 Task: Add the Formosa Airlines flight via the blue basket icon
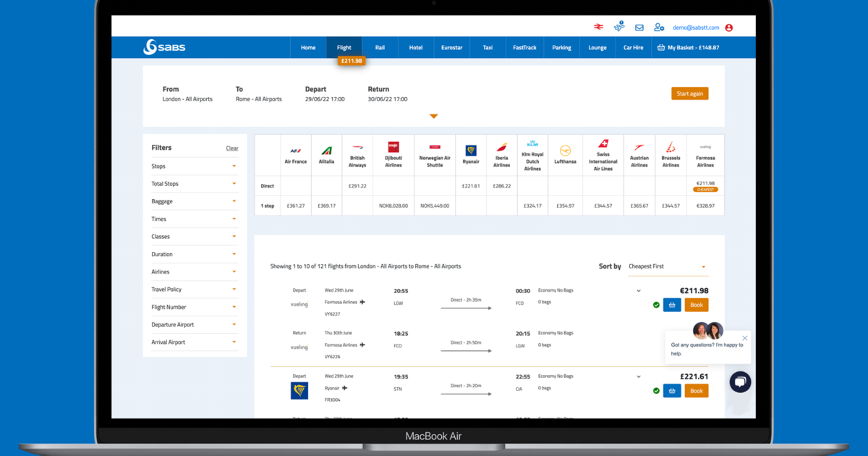pos(671,305)
